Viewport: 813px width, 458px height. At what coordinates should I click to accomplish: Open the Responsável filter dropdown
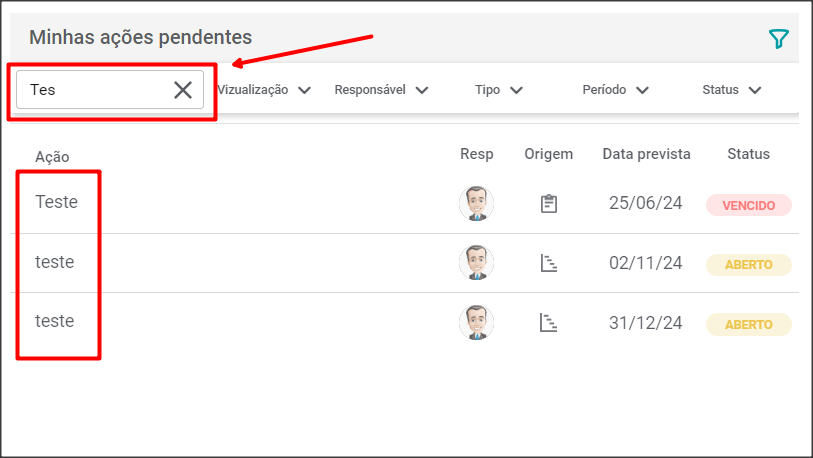pyautogui.click(x=381, y=90)
